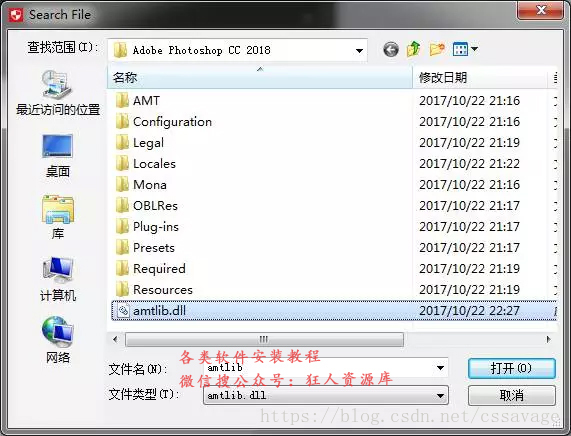
Task: Click the horizontal scrollbar thumb
Action: pyautogui.click(x=264, y=339)
